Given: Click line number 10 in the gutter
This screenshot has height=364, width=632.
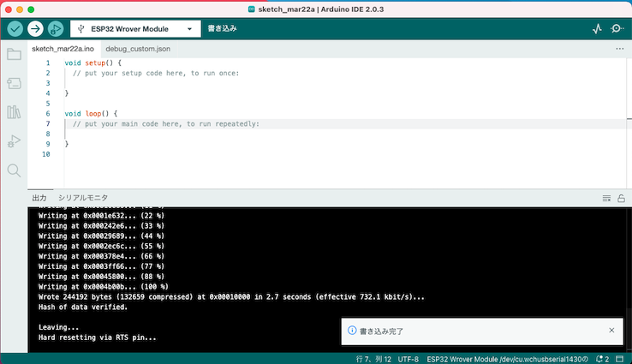Looking at the screenshot, I should 46,154.
